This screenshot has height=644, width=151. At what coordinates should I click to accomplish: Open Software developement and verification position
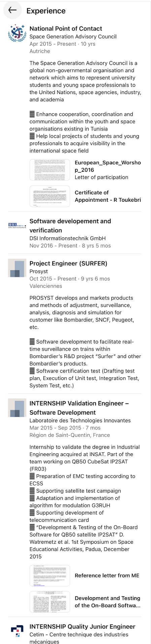pyautogui.click(x=70, y=226)
